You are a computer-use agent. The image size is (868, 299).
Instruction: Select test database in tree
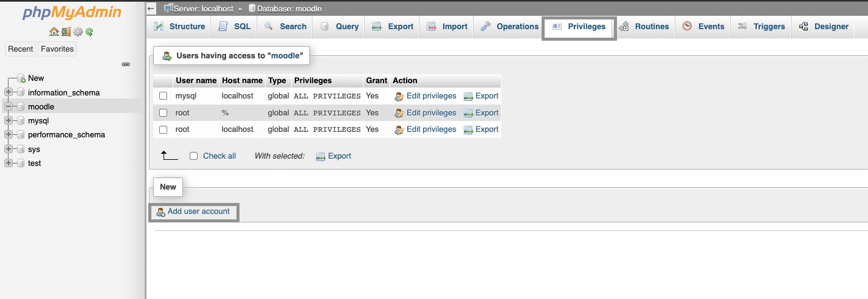click(x=35, y=163)
